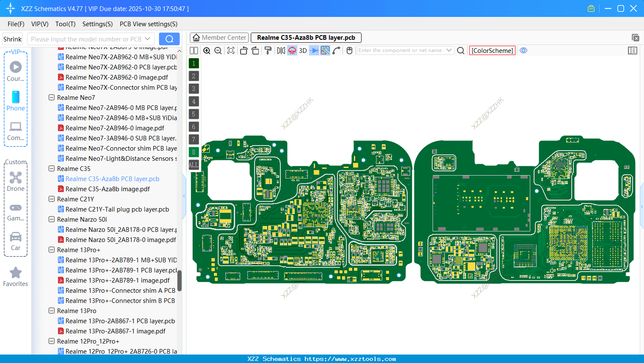644x363 pixels.
Task: Toggle PCB layer 1
Action: coord(194,63)
